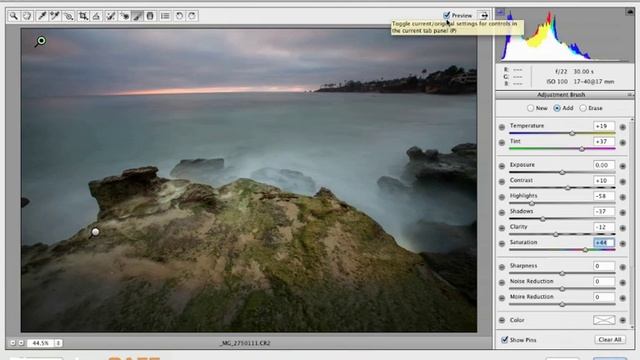Zoom in using the bottom-left plus button
The image size is (640, 360).
click(21, 343)
